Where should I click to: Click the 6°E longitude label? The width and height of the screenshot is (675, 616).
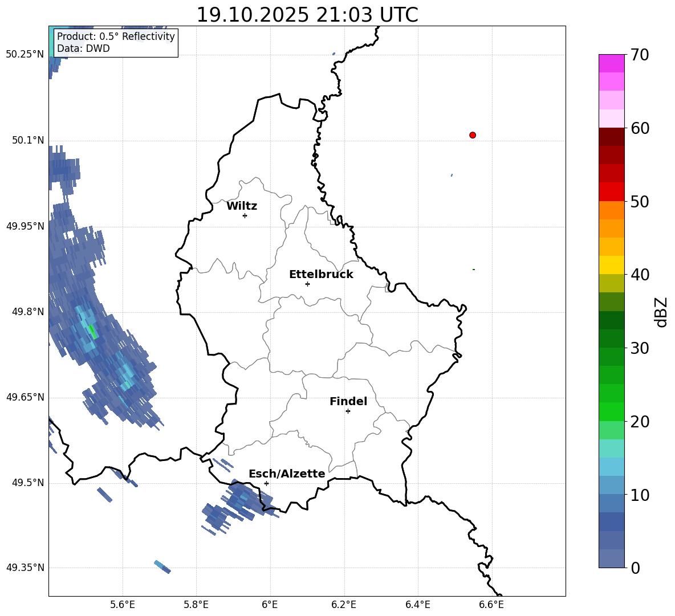coord(270,605)
